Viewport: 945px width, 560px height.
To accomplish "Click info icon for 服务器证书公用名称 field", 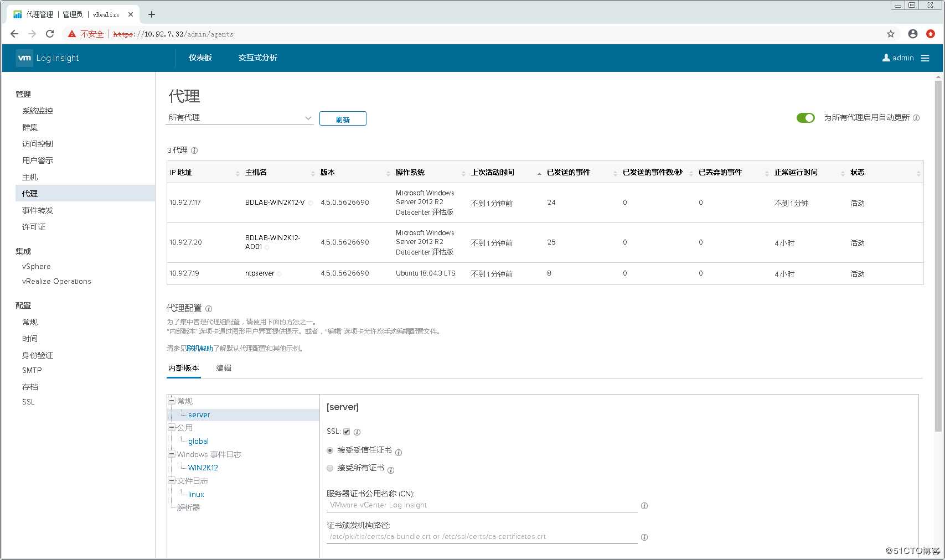I will point(644,506).
